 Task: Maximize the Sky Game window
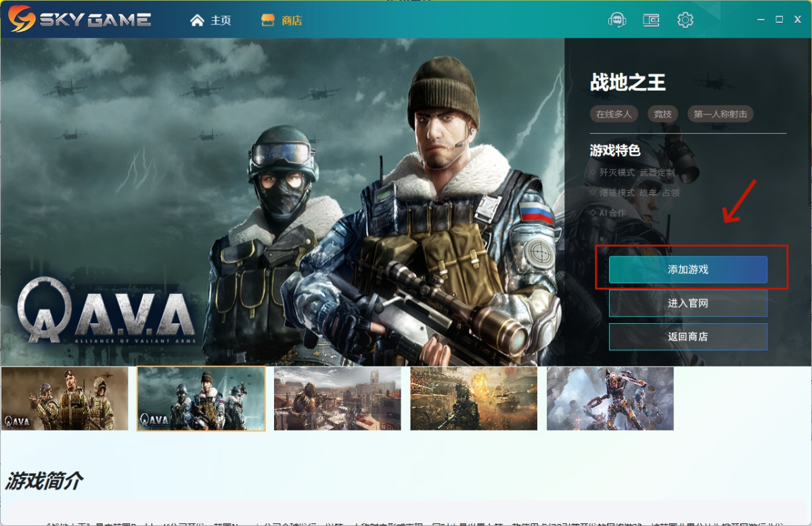pos(779,20)
